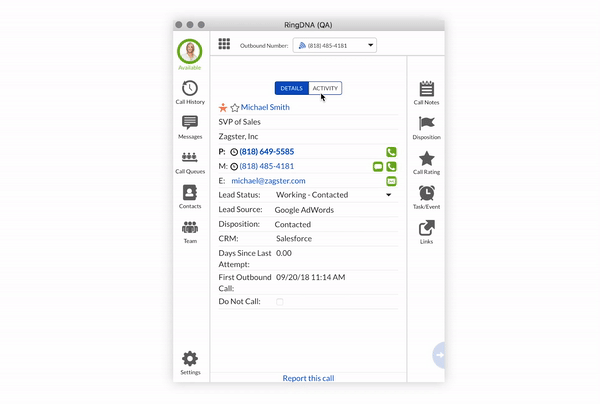The height and width of the screenshot is (404, 600).
Task: Select the DETAILS tab
Action: click(x=291, y=88)
